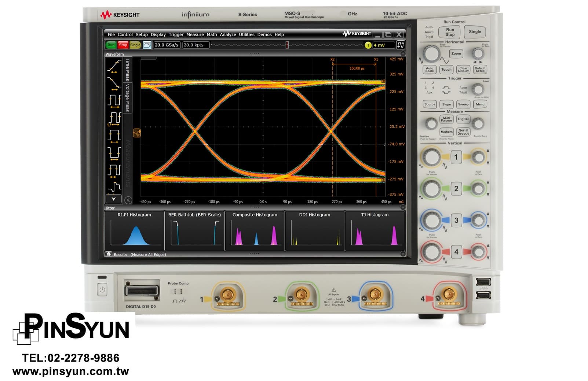Viewport: 588px width, 381px height.
Task: Toggle the Horizontal Zoom button
Action: [456, 53]
